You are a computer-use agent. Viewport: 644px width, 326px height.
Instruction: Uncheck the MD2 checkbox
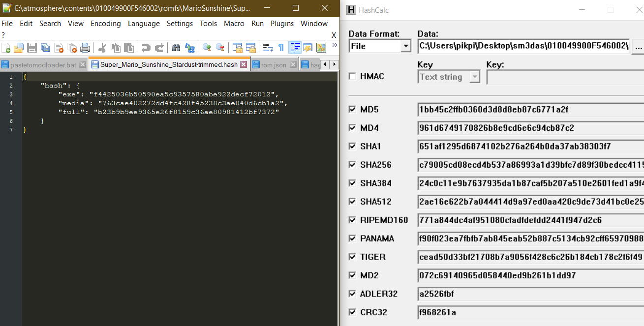[352, 275]
